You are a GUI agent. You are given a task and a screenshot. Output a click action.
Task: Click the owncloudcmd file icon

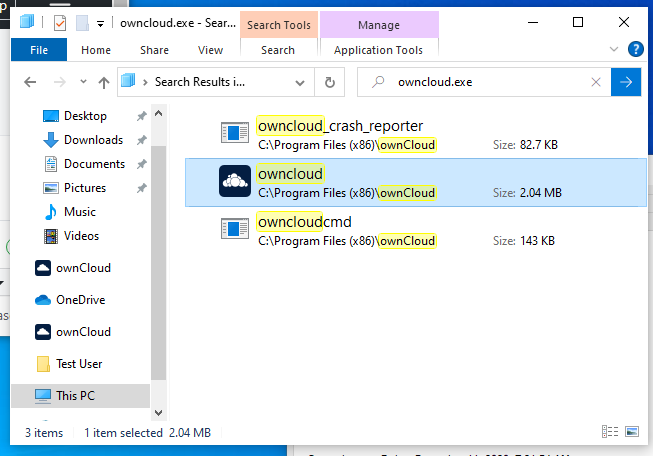coord(235,229)
